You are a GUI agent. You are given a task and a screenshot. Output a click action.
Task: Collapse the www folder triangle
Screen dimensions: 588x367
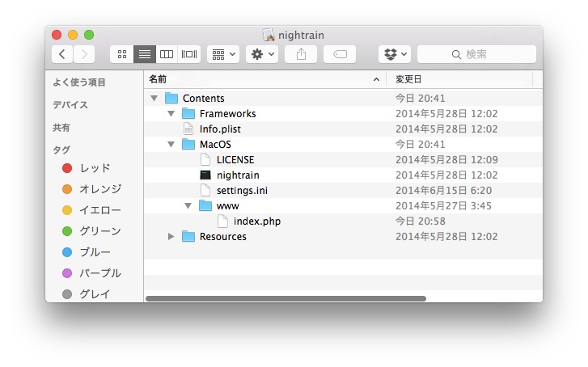pos(188,206)
